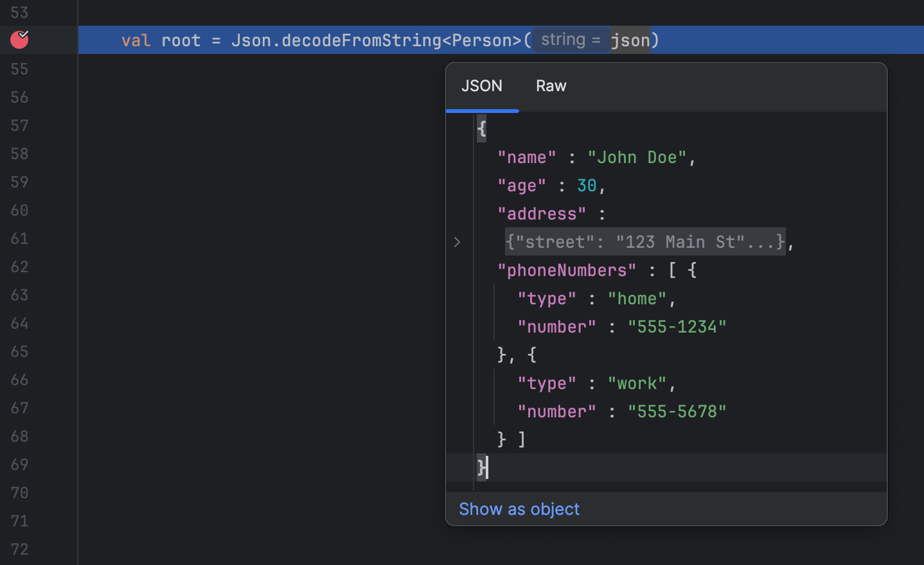Screen dimensions: 924x565
Task: Click the Show as object link
Action: (x=519, y=509)
